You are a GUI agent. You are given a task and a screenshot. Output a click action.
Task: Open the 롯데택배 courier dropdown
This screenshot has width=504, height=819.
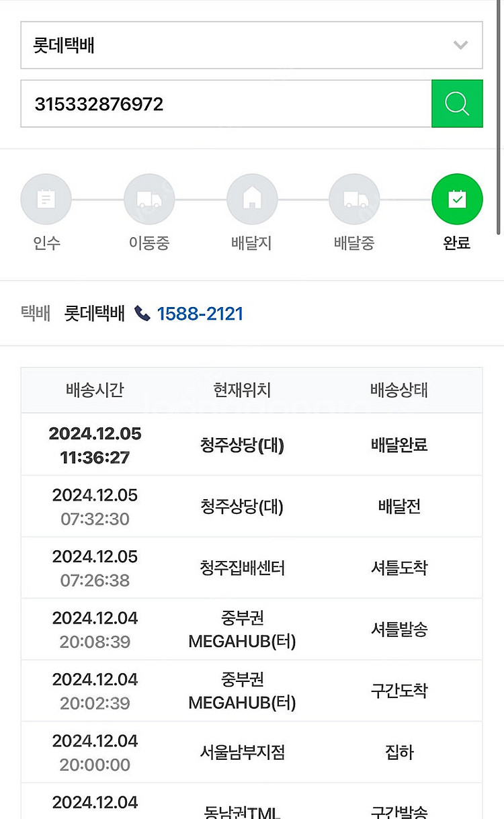coord(242,45)
